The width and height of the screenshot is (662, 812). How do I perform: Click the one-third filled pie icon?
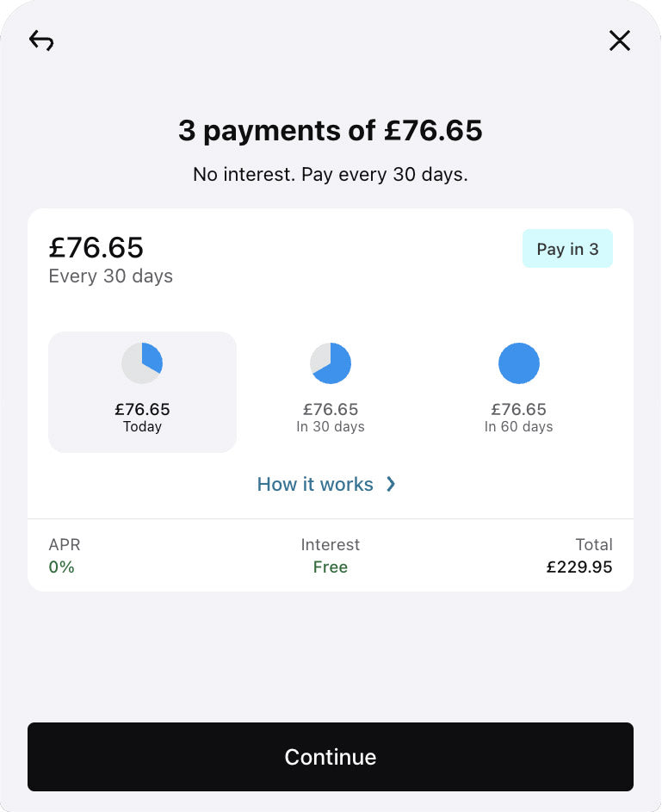click(x=142, y=363)
